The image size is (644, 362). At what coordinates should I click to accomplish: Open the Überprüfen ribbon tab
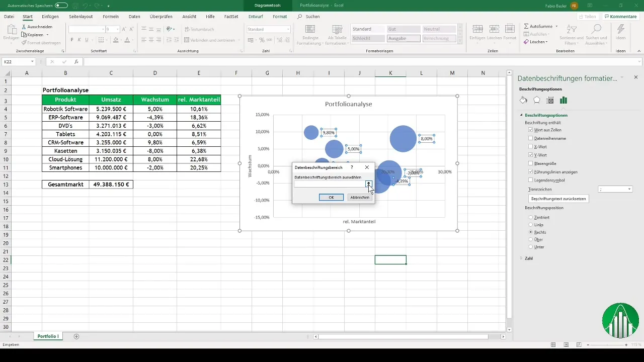(161, 17)
